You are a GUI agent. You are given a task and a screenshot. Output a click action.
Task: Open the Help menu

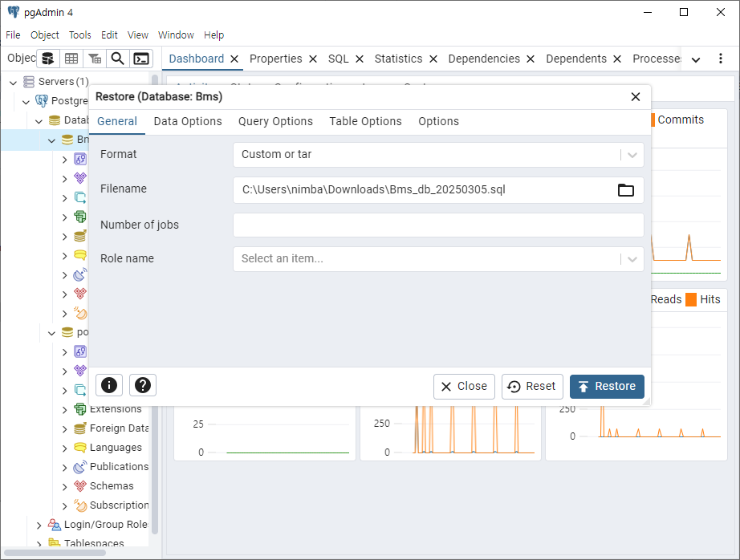pyautogui.click(x=213, y=35)
